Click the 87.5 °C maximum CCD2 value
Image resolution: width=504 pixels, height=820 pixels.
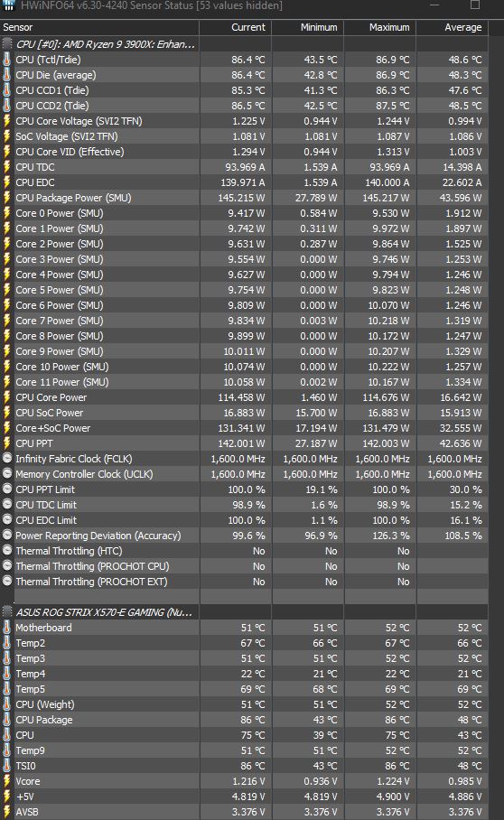pyautogui.click(x=393, y=106)
